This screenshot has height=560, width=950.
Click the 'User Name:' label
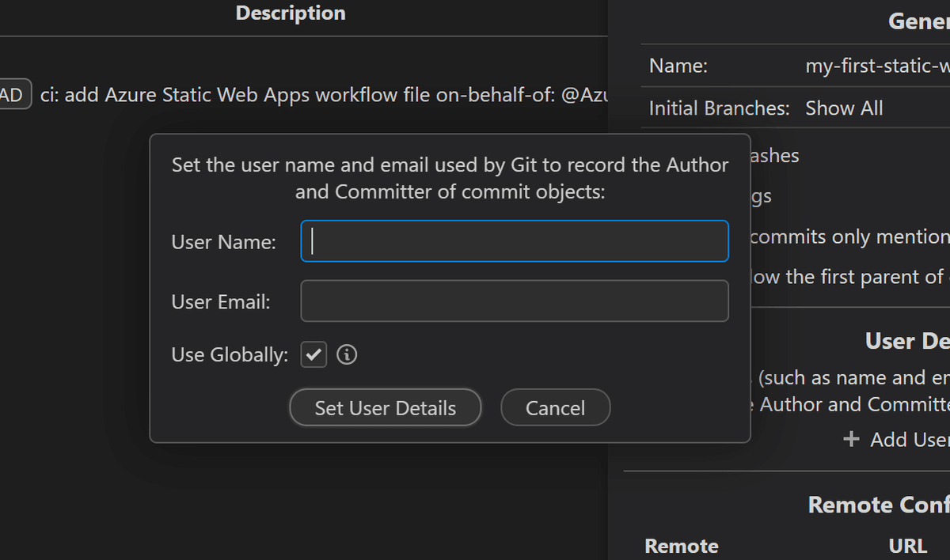224,242
